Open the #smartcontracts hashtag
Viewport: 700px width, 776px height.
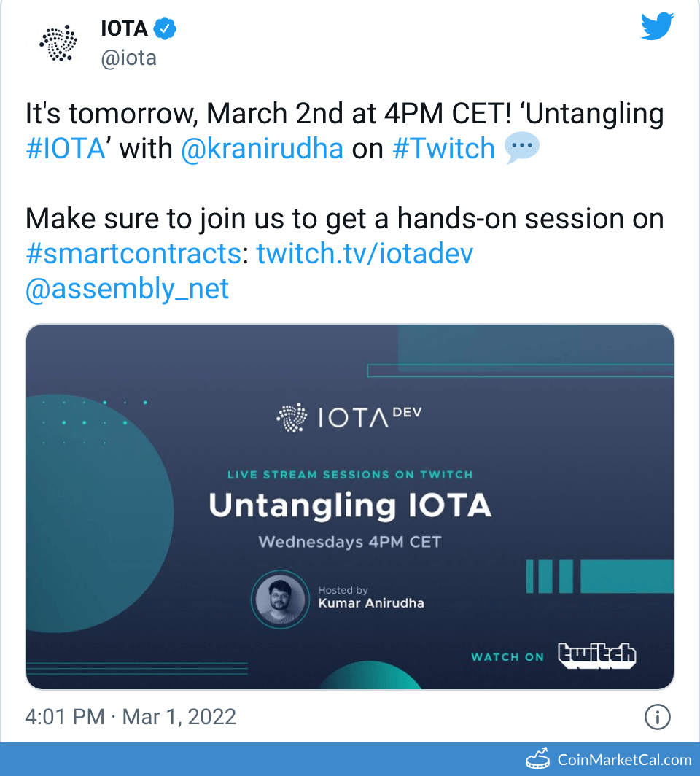point(133,254)
